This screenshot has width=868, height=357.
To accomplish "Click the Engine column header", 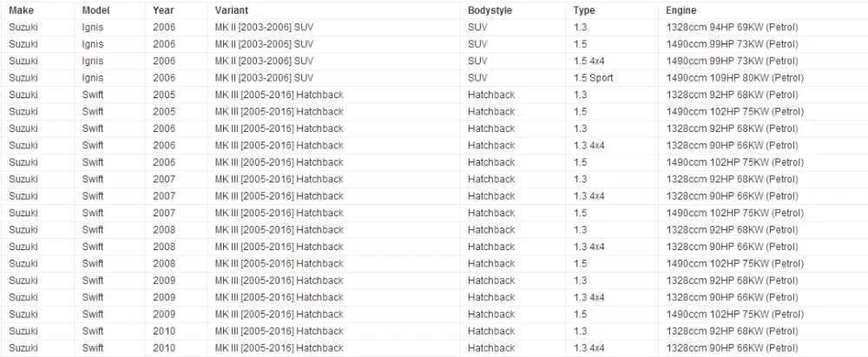I will 681,10.
